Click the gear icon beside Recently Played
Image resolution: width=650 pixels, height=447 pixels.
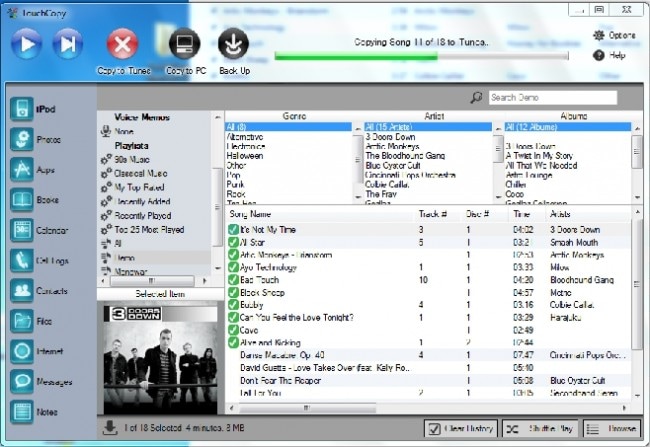[106, 216]
